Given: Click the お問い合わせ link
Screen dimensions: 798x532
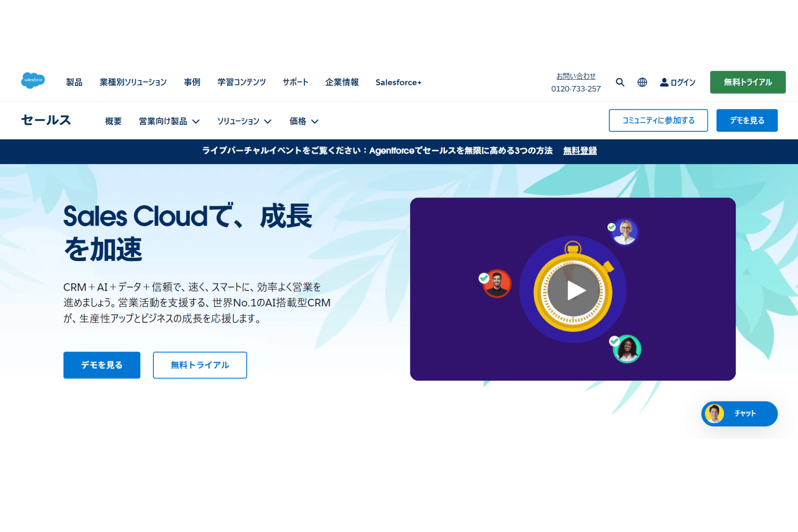Looking at the screenshot, I should (576, 76).
